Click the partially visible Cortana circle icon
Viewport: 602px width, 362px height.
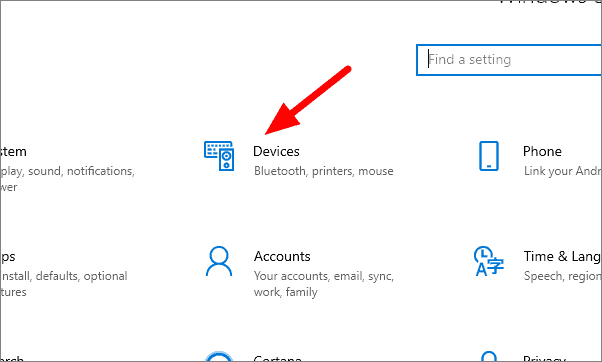pos(219,356)
